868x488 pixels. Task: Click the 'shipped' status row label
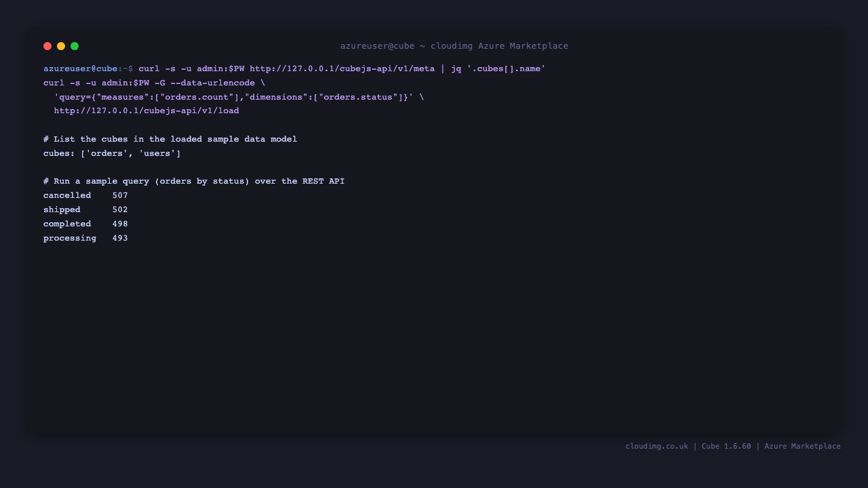click(x=62, y=209)
